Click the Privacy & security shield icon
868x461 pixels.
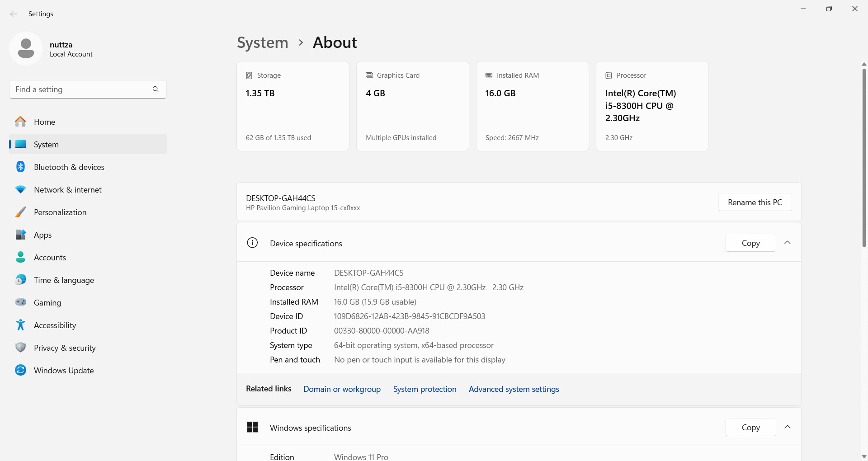tap(20, 348)
